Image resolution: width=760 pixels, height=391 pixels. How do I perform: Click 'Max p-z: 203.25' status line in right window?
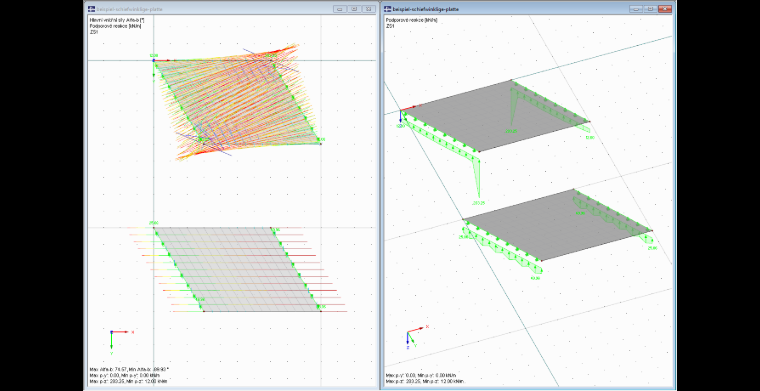click(425, 381)
